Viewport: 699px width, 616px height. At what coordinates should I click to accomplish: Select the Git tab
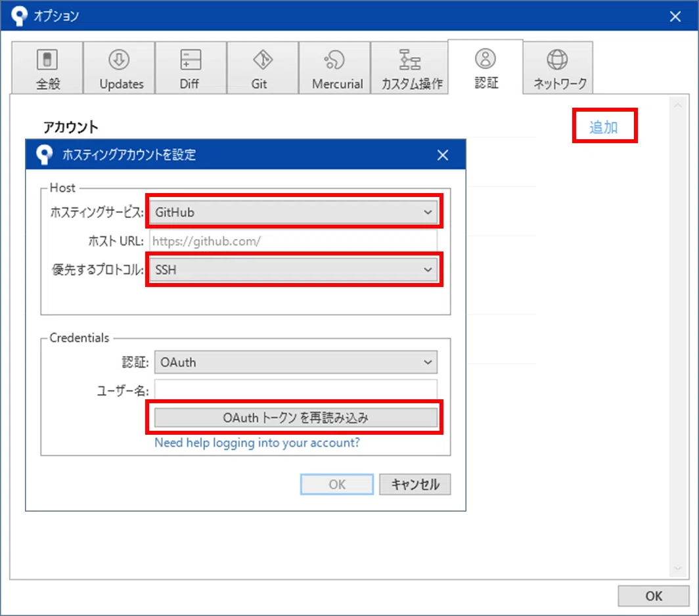[263, 68]
